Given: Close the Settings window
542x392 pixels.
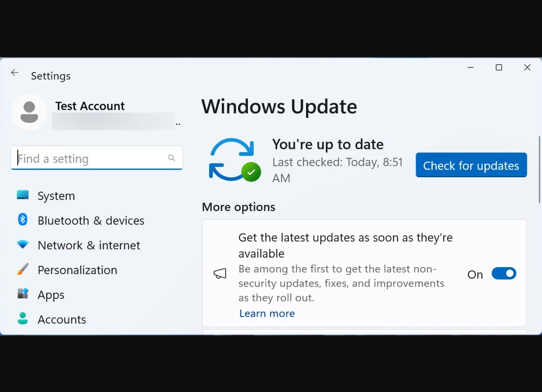Looking at the screenshot, I should tap(527, 67).
